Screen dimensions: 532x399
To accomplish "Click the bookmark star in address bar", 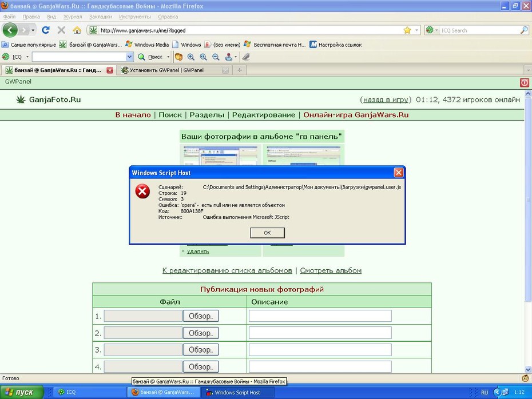I will pos(407,30).
